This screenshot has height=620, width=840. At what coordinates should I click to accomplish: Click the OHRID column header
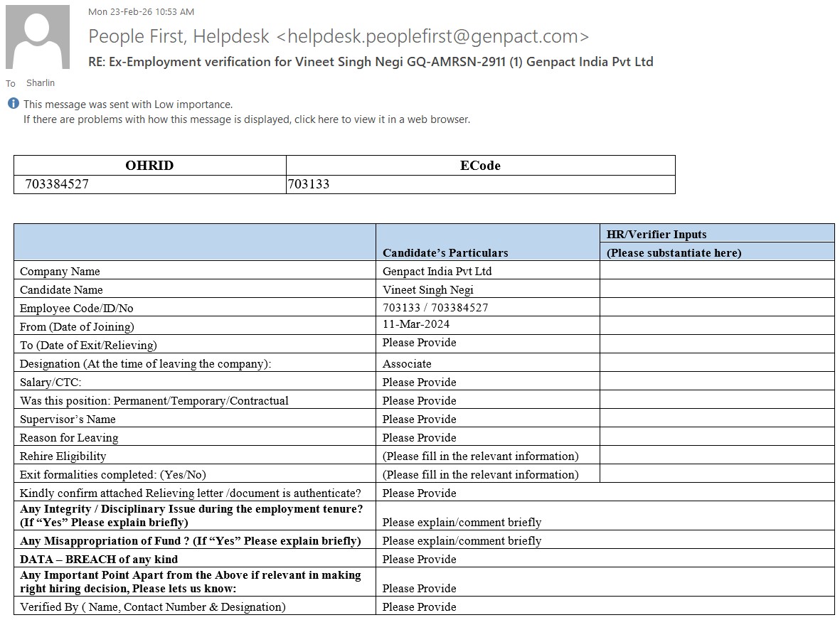[149, 166]
